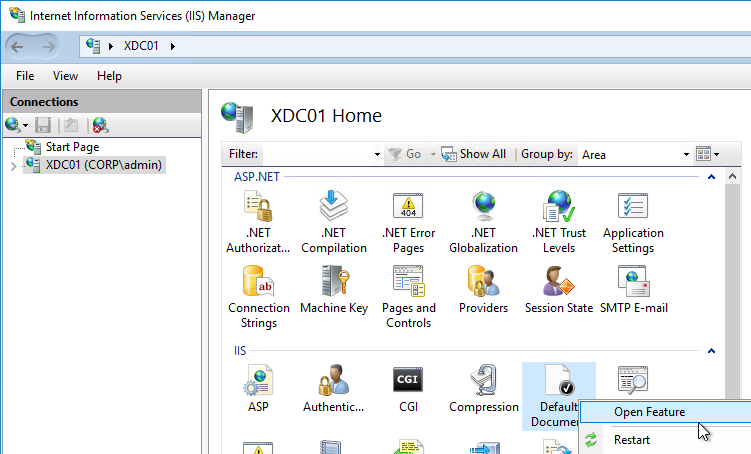The height and width of the screenshot is (454, 751).
Task: Click the Save connections icon in Connections
Action: tap(43, 125)
